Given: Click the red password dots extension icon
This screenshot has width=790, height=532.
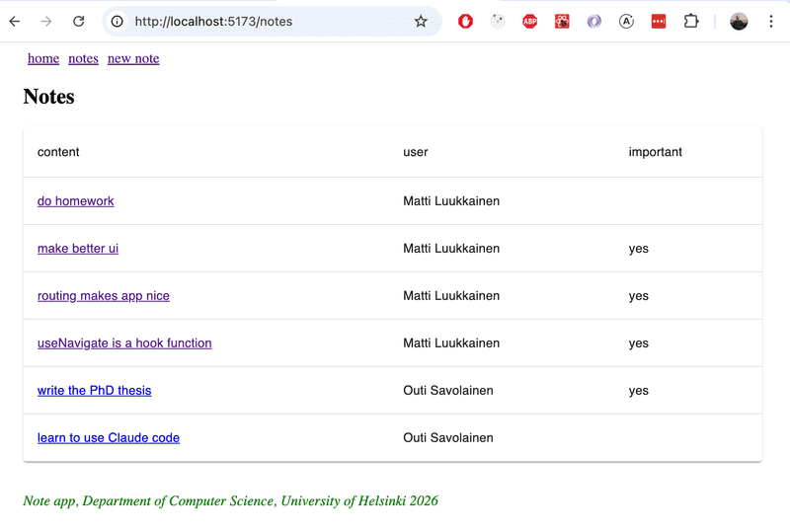Looking at the screenshot, I should point(659,21).
